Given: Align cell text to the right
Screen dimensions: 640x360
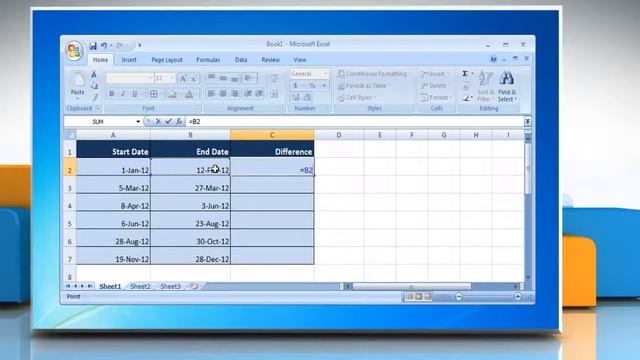Looking at the screenshot, I should [x=235, y=94].
